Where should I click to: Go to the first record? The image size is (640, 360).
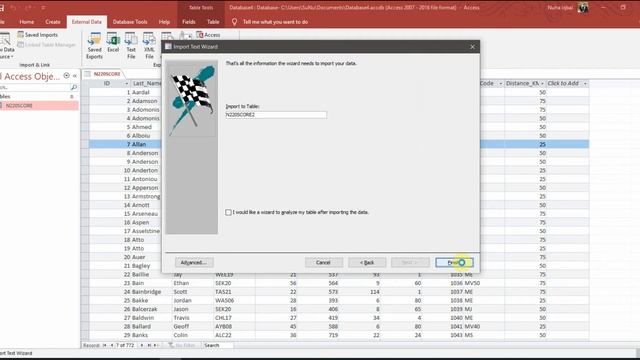point(104,345)
